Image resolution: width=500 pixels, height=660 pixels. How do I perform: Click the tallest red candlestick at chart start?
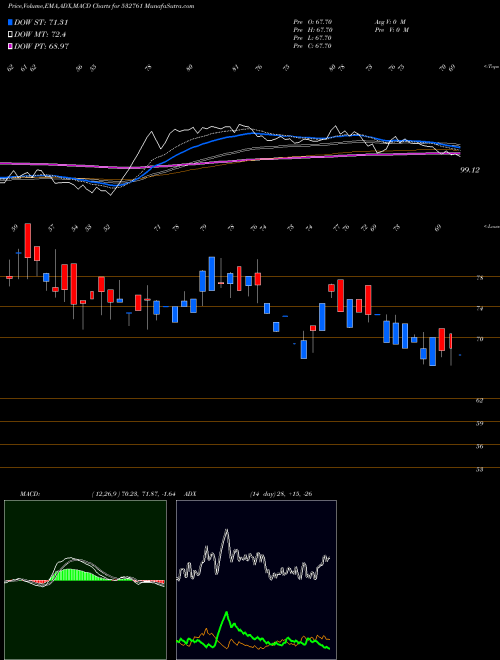pyautogui.click(x=28, y=241)
